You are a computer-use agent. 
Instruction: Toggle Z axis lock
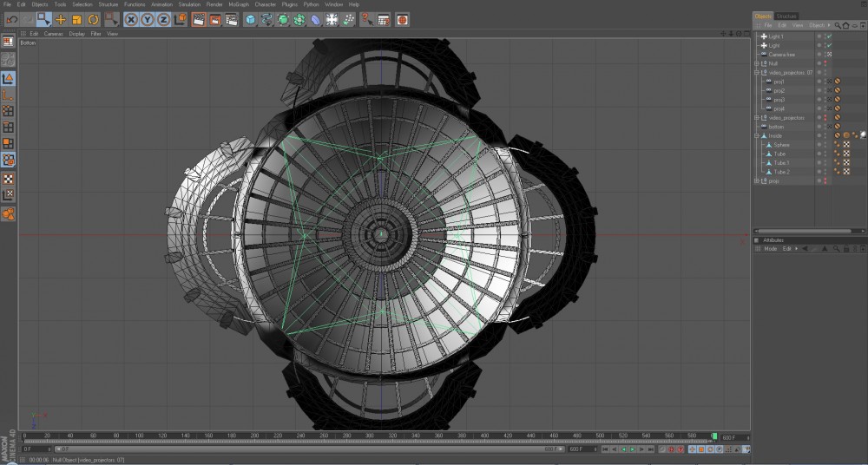point(163,20)
